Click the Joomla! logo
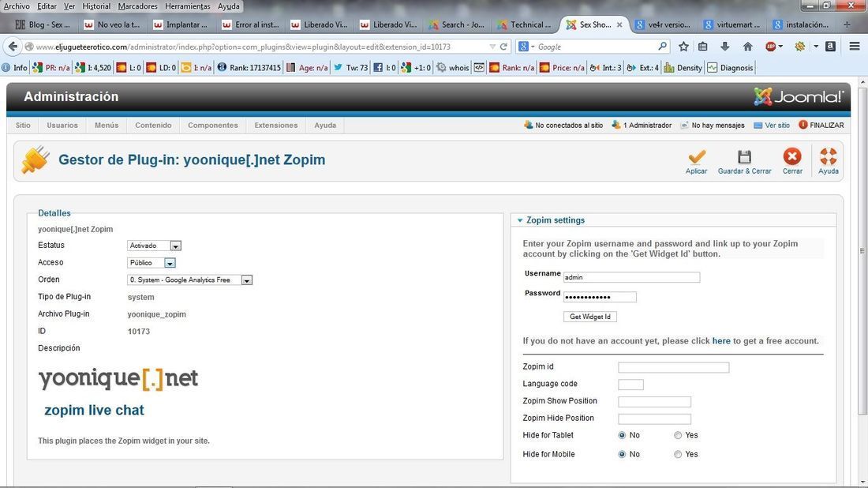 click(799, 97)
